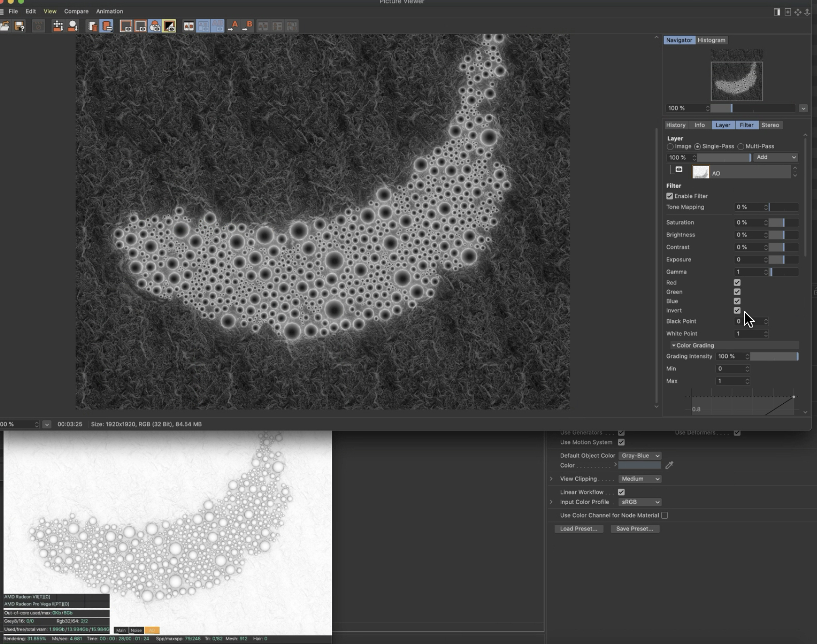Pick color with the eyedropper icon
The image size is (817, 644).
coord(669,465)
